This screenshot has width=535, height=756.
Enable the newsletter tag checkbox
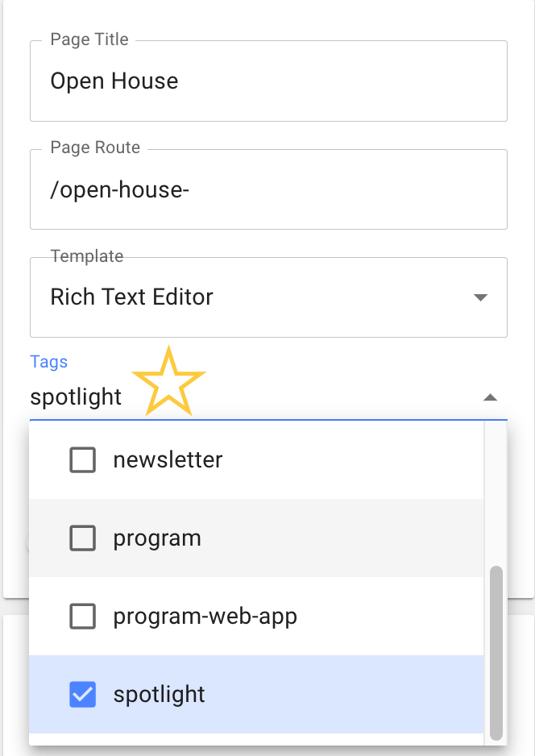81,459
